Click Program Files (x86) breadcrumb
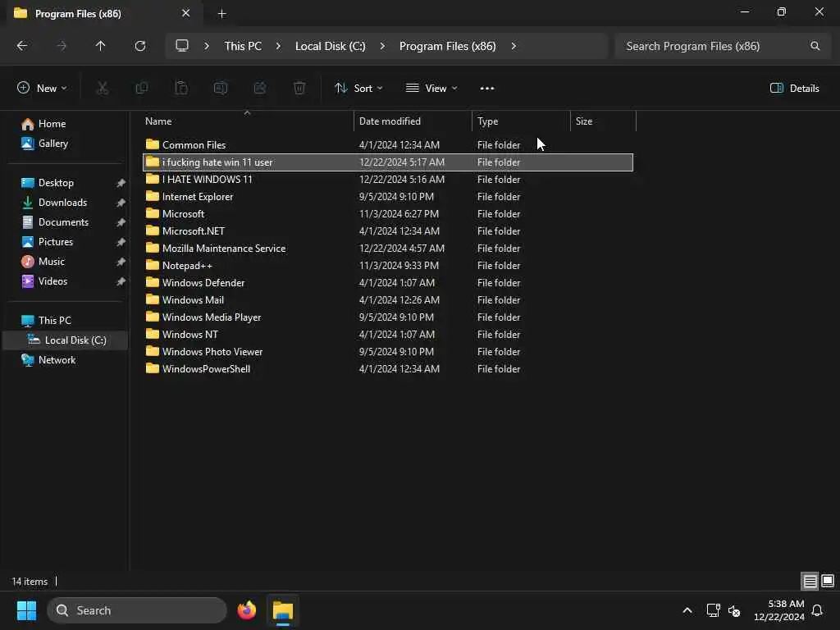 pyautogui.click(x=447, y=46)
